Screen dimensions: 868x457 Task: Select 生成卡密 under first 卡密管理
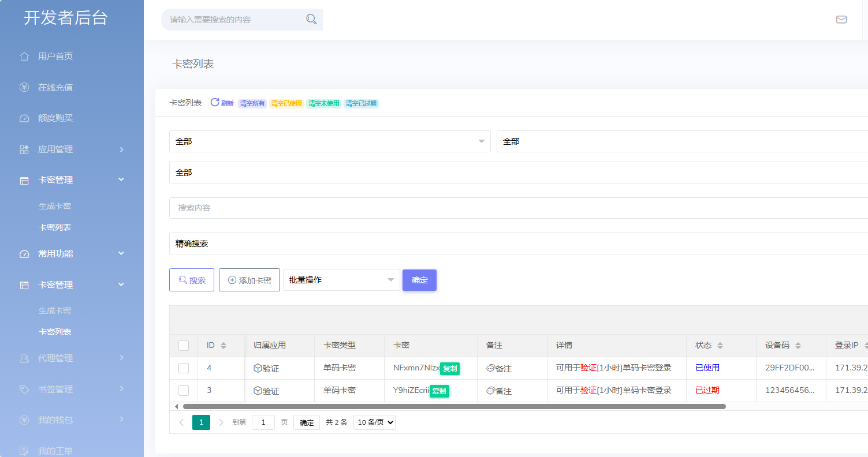click(x=55, y=206)
